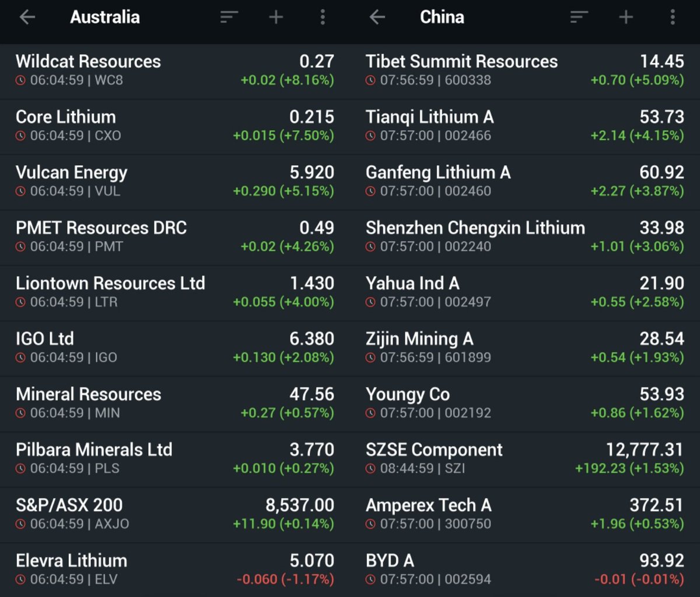The width and height of the screenshot is (700, 597).
Task: Open PMET Resources DRC quote
Action: [175, 238]
